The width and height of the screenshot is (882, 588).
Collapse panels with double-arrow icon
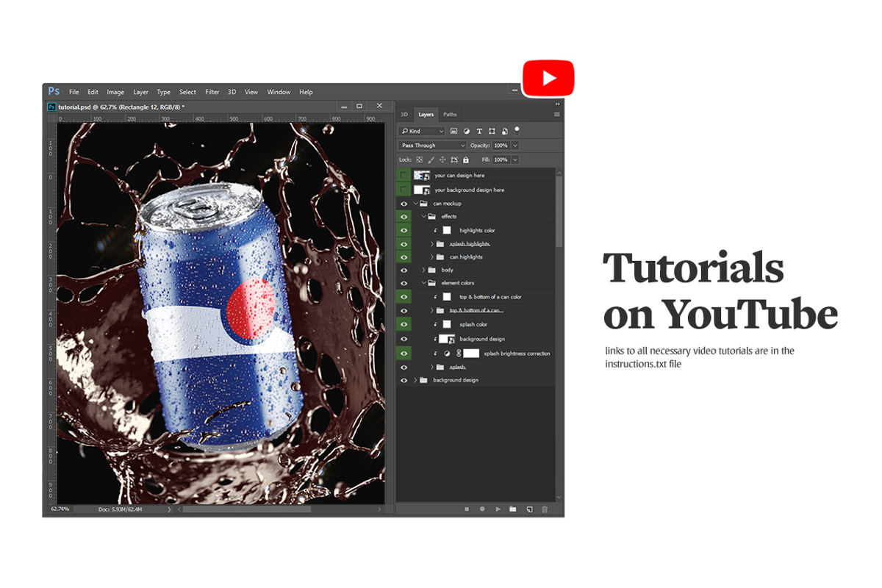pyautogui.click(x=557, y=104)
